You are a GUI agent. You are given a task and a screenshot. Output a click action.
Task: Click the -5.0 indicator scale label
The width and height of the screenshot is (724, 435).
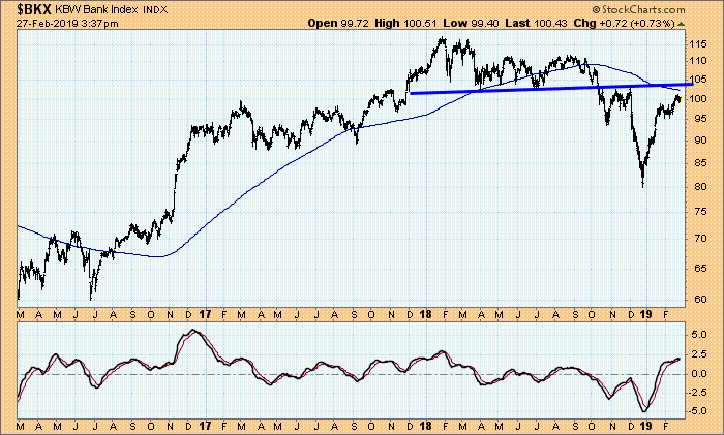(698, 411)
